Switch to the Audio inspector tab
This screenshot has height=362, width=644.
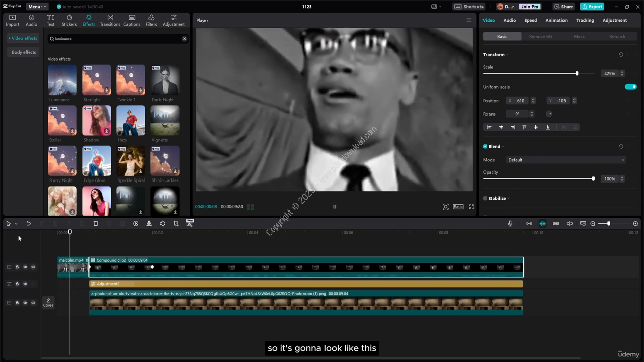[x=510, y=20]
